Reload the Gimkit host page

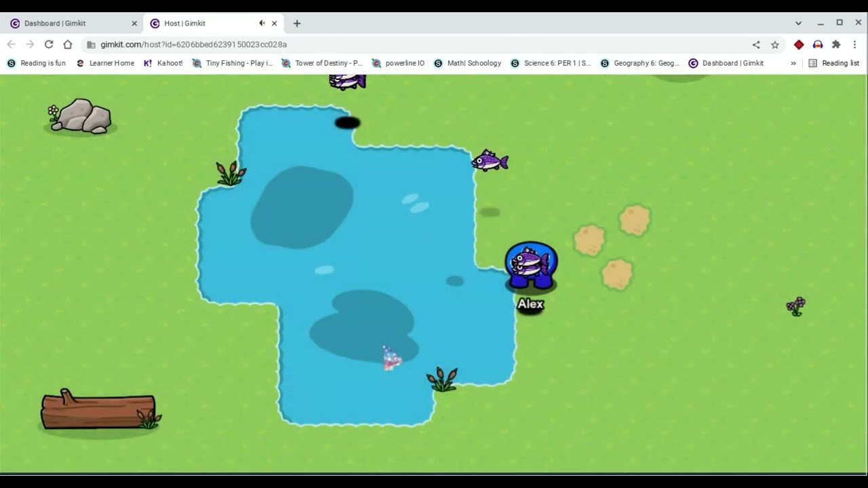click(x=48, y=45)
